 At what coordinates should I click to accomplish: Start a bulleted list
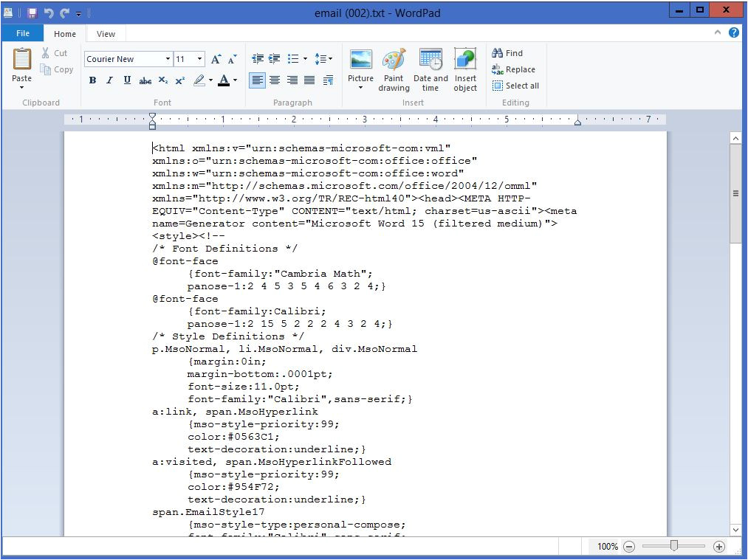(293, 59)
